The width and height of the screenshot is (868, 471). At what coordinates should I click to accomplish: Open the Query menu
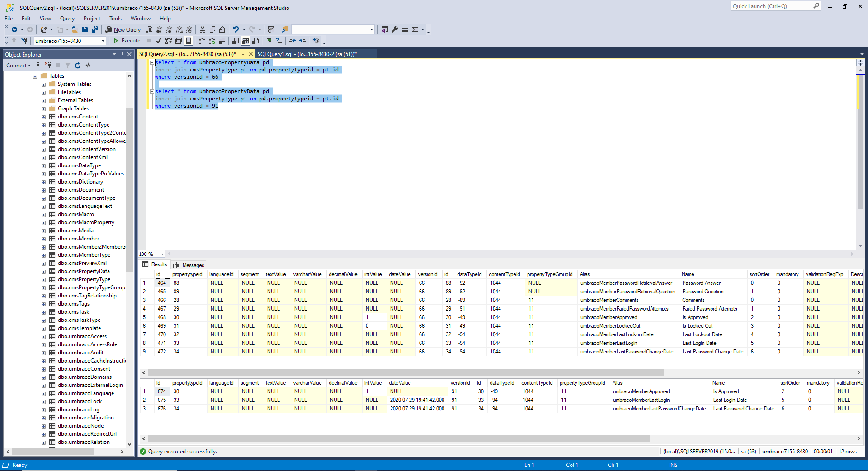67,19
